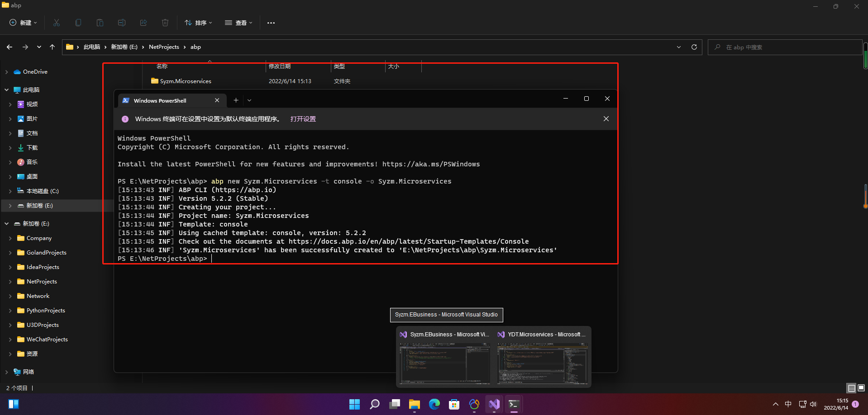Select OneDrive in the navigation pane

(35, 72)
